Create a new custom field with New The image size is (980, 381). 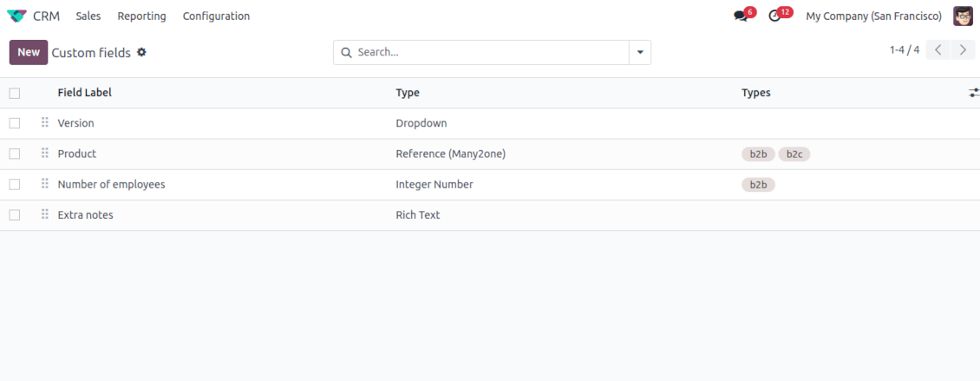(x=28, y=53)
